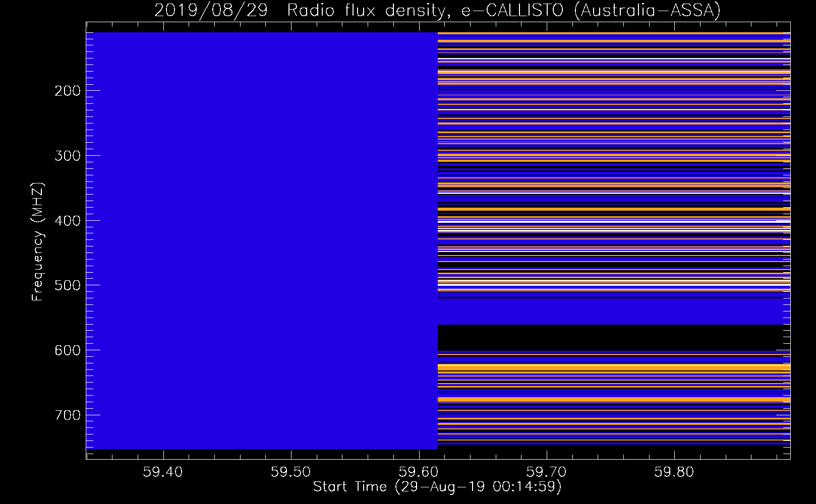
Task: Click the black data gap band below 550 MHz
Action: 614,338
